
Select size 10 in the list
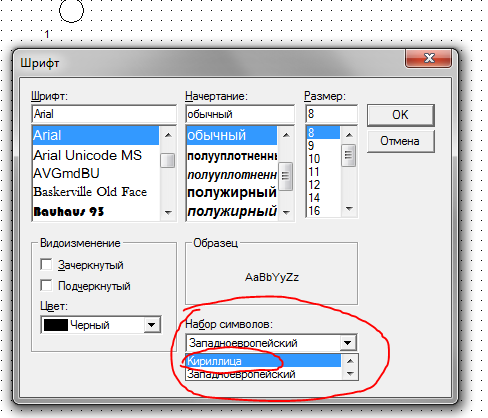323,158
